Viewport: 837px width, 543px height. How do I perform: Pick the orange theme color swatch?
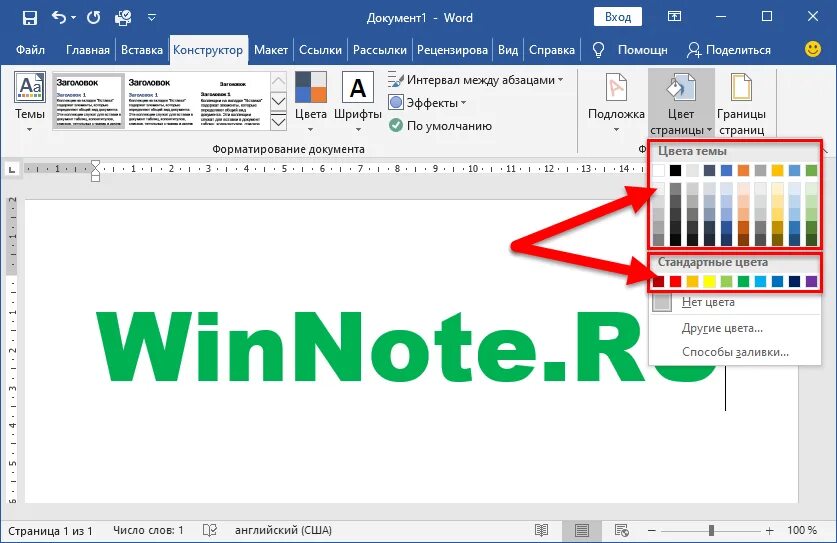tap(744, 170)
